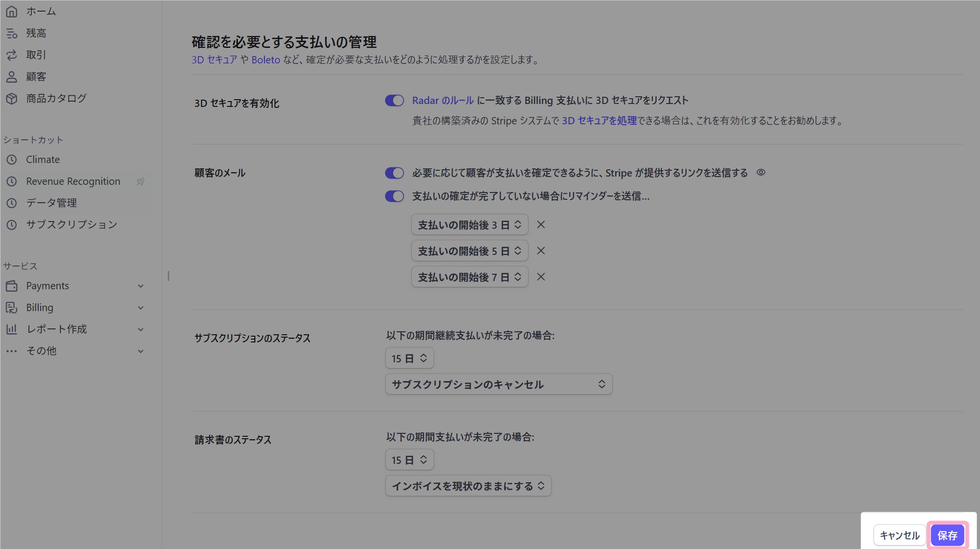
Task: Click 確認を必要とする支払いの管理 heading
Action: tap(284, 42)
